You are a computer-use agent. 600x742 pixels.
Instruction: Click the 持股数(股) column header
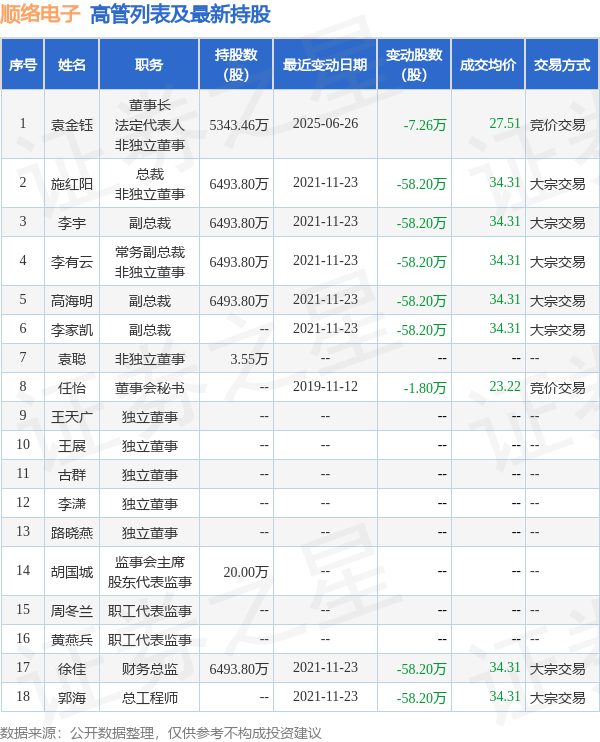coord(236,65)
